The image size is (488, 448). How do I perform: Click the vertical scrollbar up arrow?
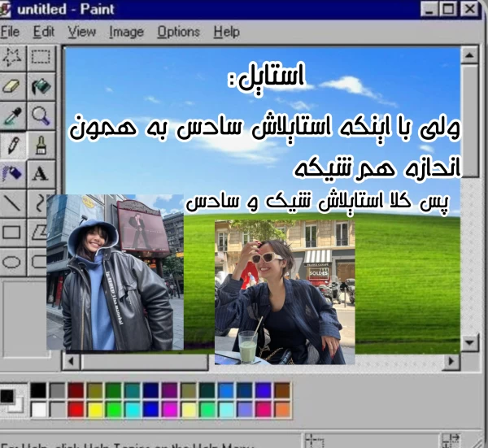(x=469, y=55)
